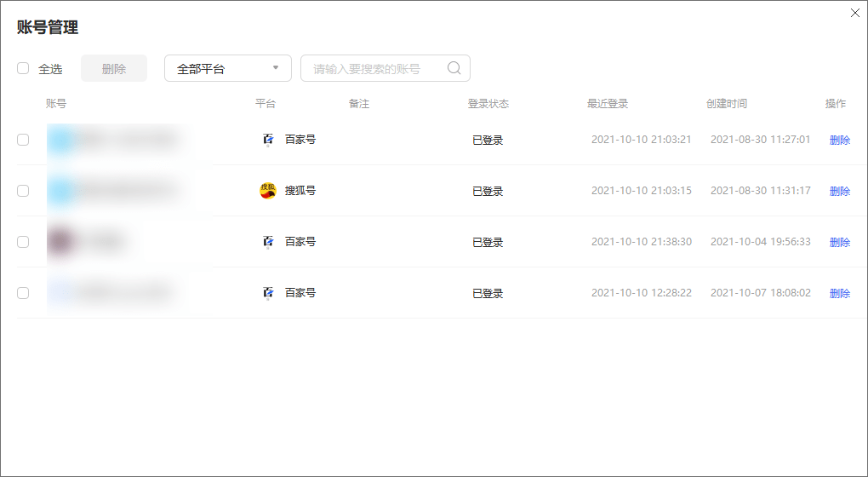The width and height of the screenshot is (868, 477).
Task: Delete account created 2021-10-07 18:08:02
Action: (840, 293)
